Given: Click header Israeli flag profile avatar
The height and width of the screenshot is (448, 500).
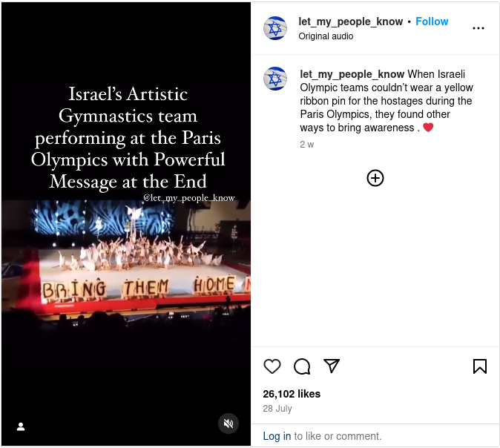Looking at the screenshot, I should pos(275,28).
